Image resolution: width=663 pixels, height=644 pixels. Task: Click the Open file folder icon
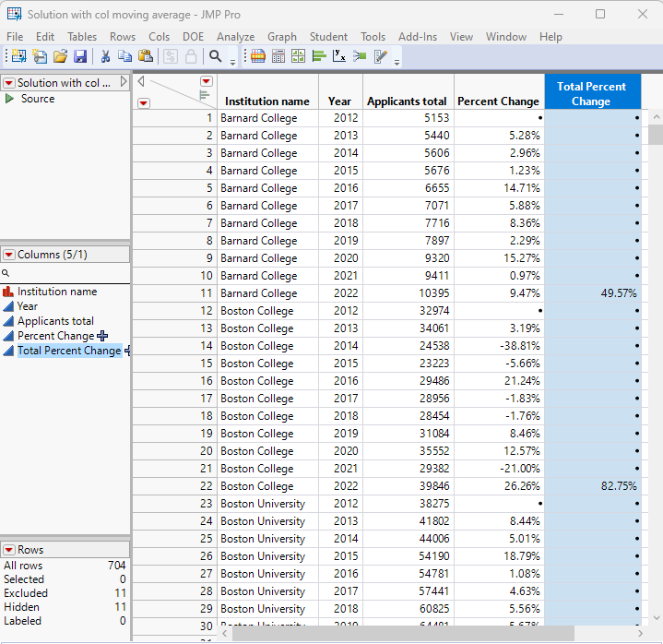(60, 56)
